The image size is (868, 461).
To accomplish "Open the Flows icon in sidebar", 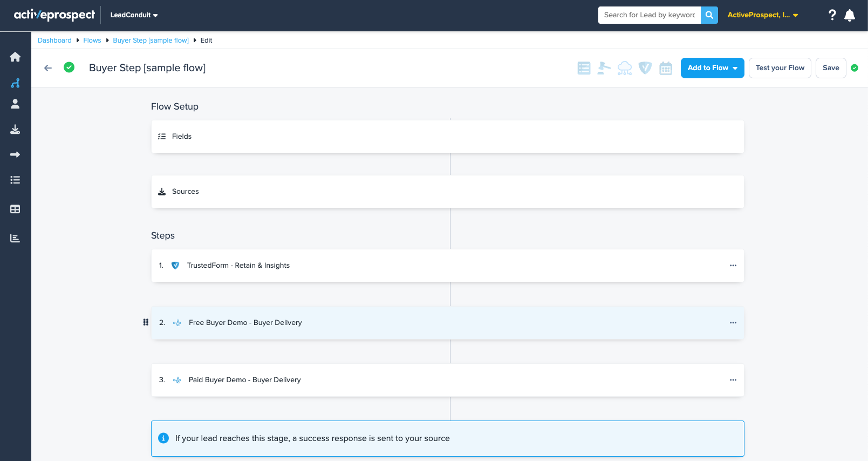I will point(15,83).
